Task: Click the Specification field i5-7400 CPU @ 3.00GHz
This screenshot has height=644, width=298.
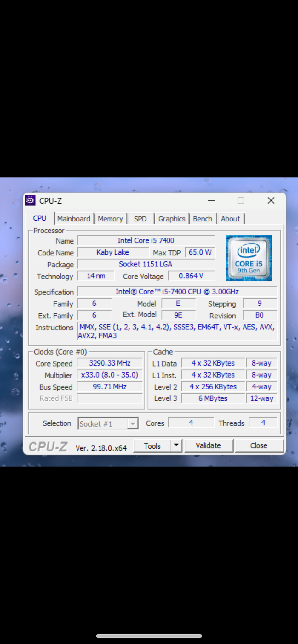Action: (177, 292)
